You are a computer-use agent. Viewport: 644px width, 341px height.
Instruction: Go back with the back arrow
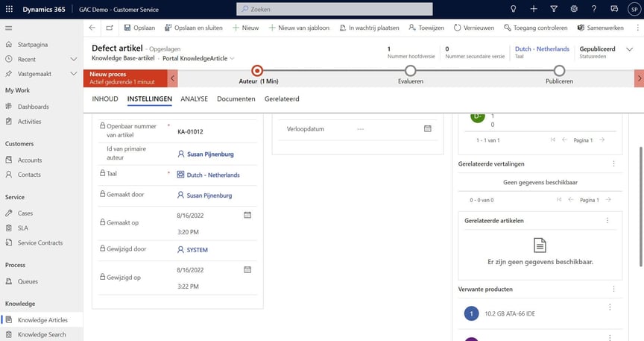[92, 28]
